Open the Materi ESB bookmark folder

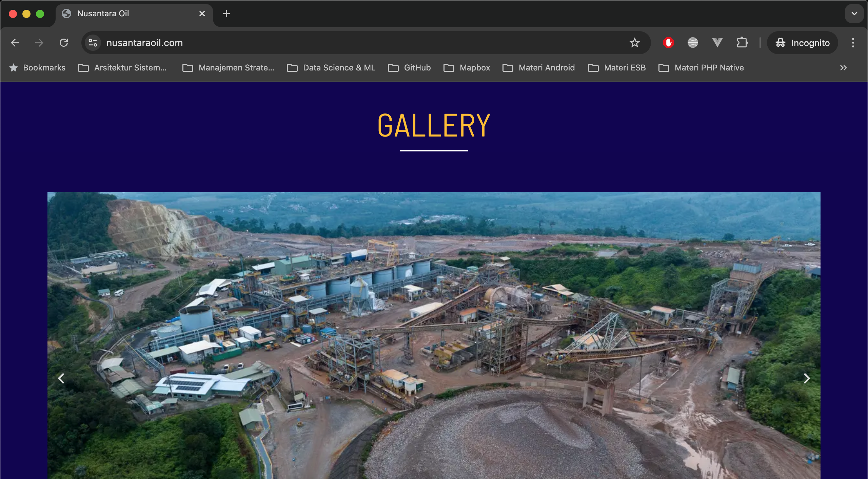617,68
